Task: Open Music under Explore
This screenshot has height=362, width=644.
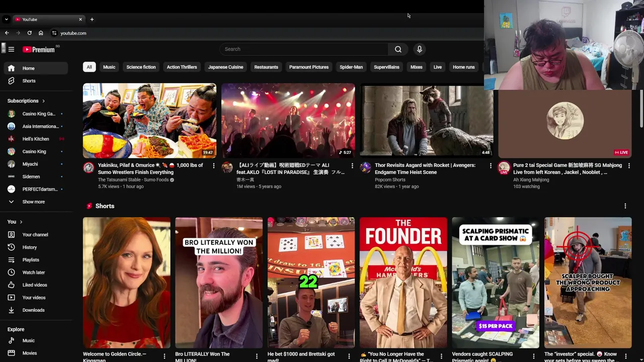Action: [x=35, y=341]
